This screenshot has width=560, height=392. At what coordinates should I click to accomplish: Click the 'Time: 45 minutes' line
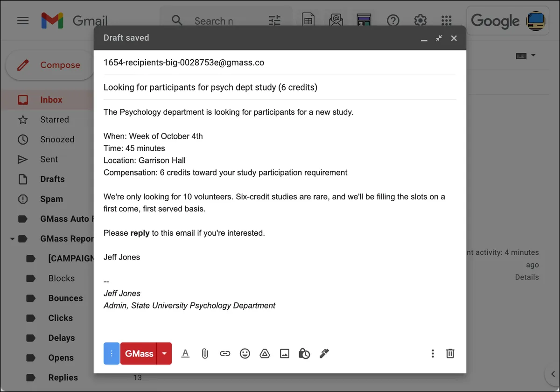point(134,148)
